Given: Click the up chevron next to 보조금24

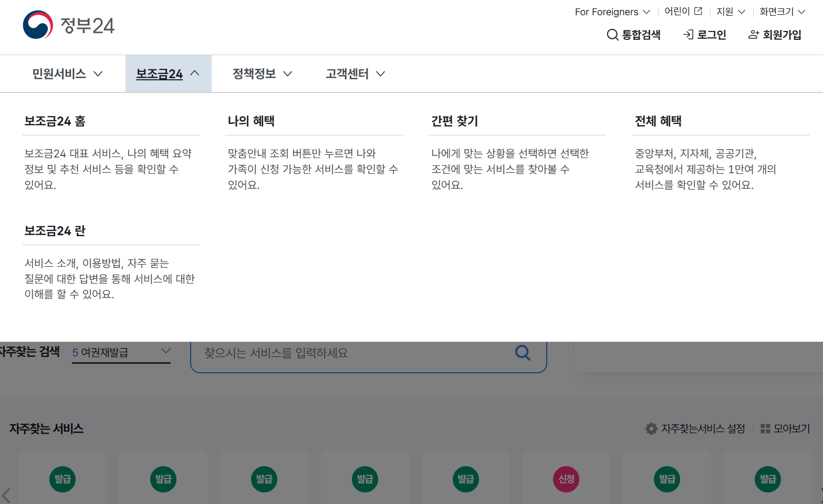Looking at the screenshot, I should pos(195,73).
